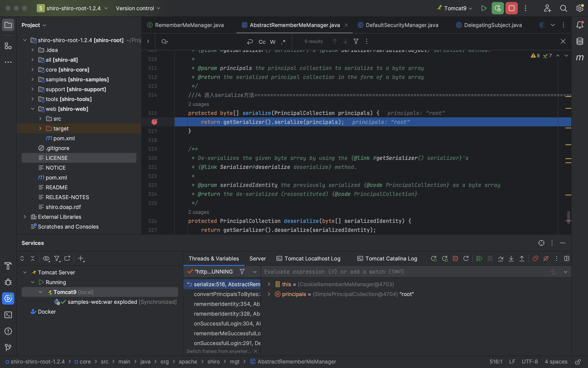Expand the 'principals' variable in debugger
Screen dimensions: 588x368
(x=269, y=294)
